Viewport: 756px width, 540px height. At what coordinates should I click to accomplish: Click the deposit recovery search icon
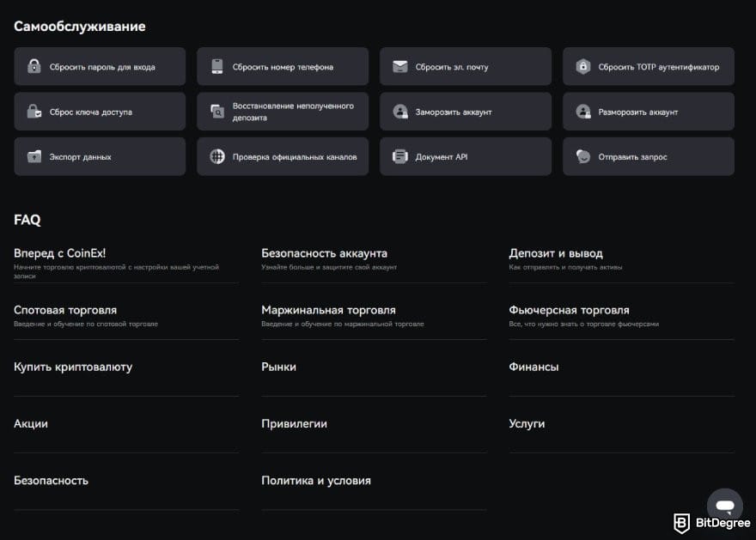tap(217, 112)
